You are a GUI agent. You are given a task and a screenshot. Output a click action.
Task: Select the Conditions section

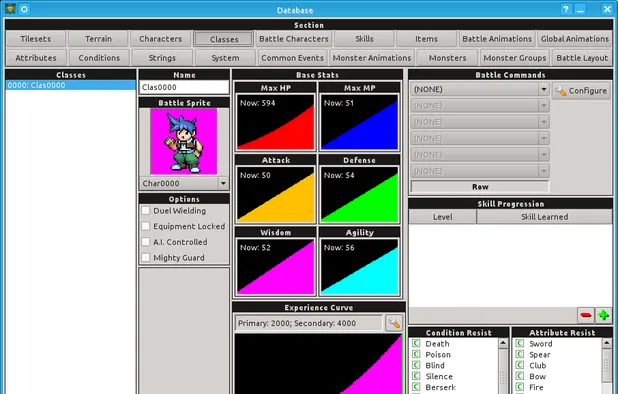[x=99, y=58]
